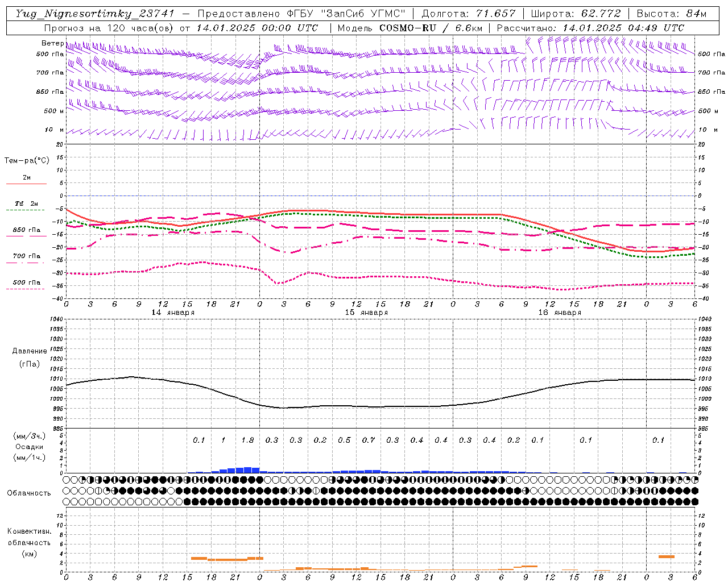Click the Конвективн. облачность panel label
The height and width of the screenshot is (582, 728).
click(29, 537)
